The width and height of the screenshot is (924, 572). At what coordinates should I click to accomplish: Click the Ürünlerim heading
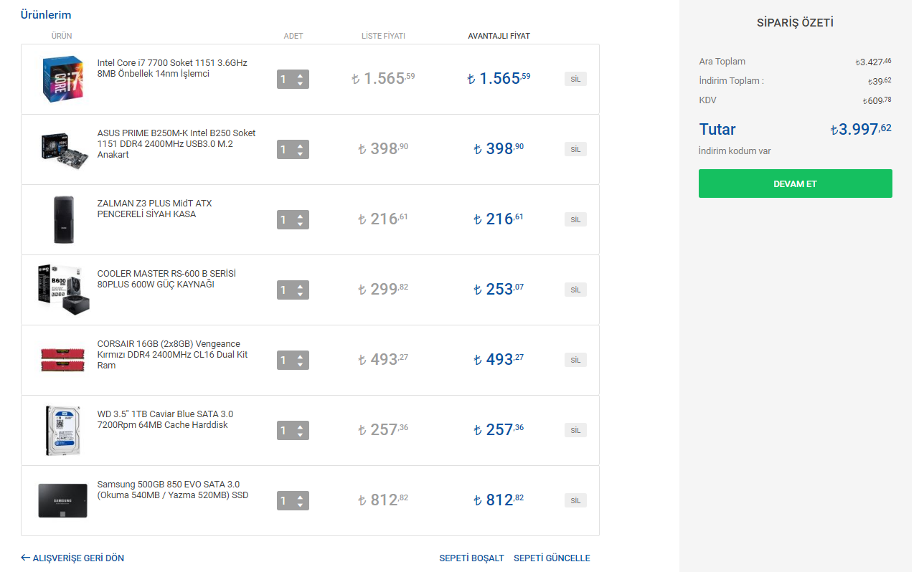(46, 14)
